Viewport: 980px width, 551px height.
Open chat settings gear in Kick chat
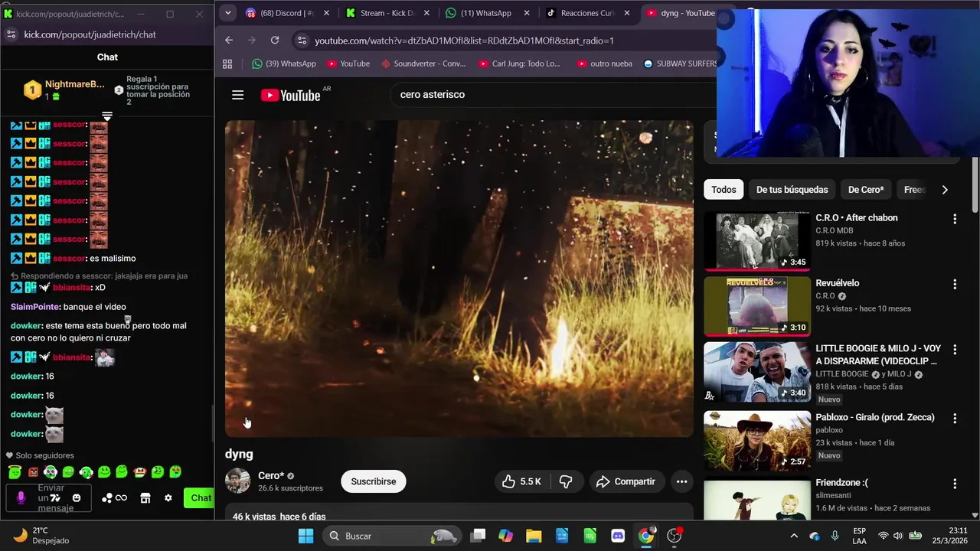[168, 498]
